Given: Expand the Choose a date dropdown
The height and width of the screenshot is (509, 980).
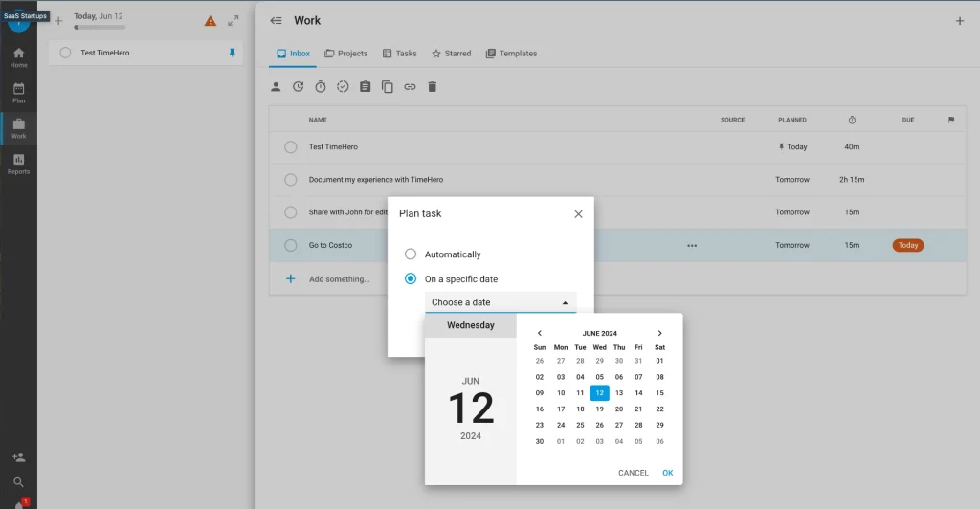Looking at the screenshot, I should [x=501, y=302].
